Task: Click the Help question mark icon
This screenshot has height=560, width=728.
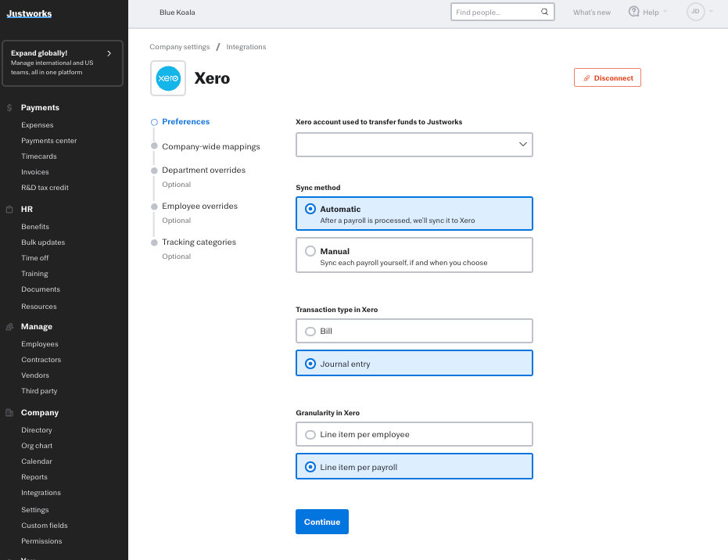Action: point(634,12)
